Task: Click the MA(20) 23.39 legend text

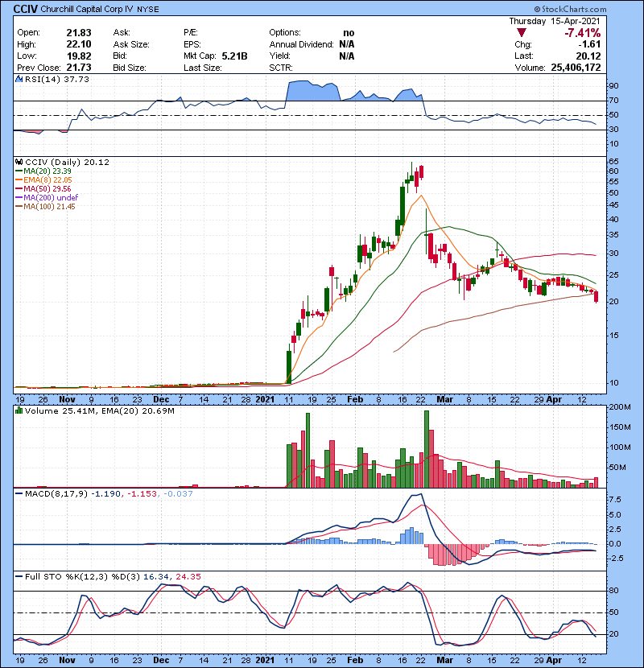Action: 47,171
